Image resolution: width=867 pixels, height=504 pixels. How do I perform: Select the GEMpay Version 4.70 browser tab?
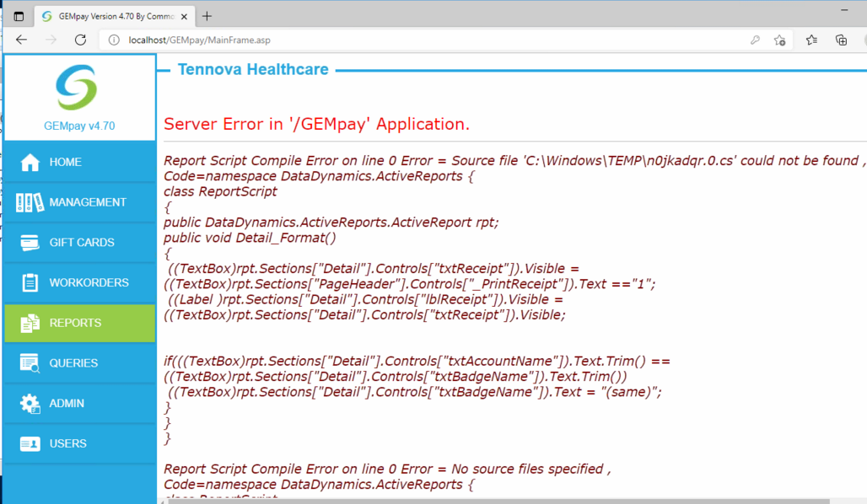pyautogui.click(x=114, y=17)
